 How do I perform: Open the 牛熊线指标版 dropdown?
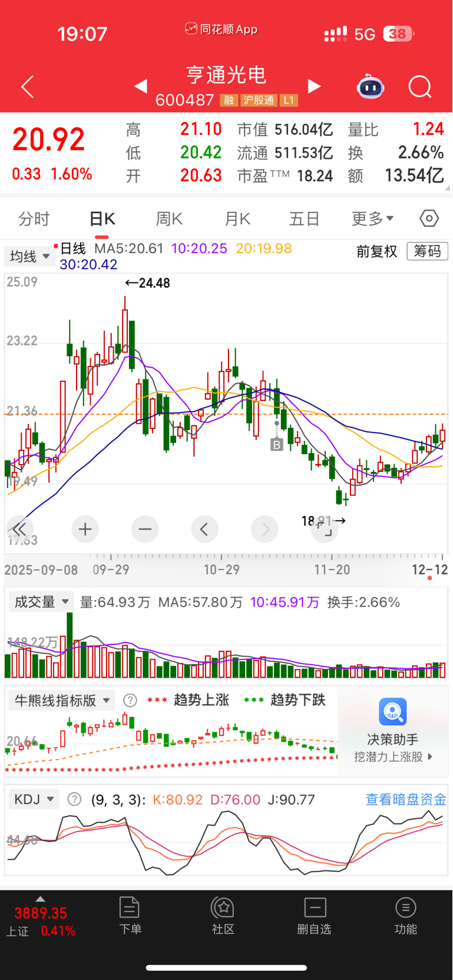click(x=62, y=700)
